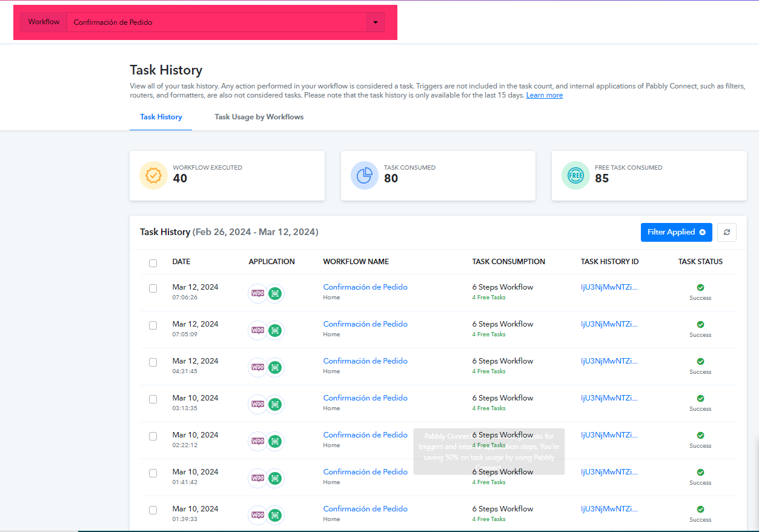The height and width of the screenshot is (532, 759).
Task: Click WooCommerce icon in 03:13:35 row
Action: point(257,404)
